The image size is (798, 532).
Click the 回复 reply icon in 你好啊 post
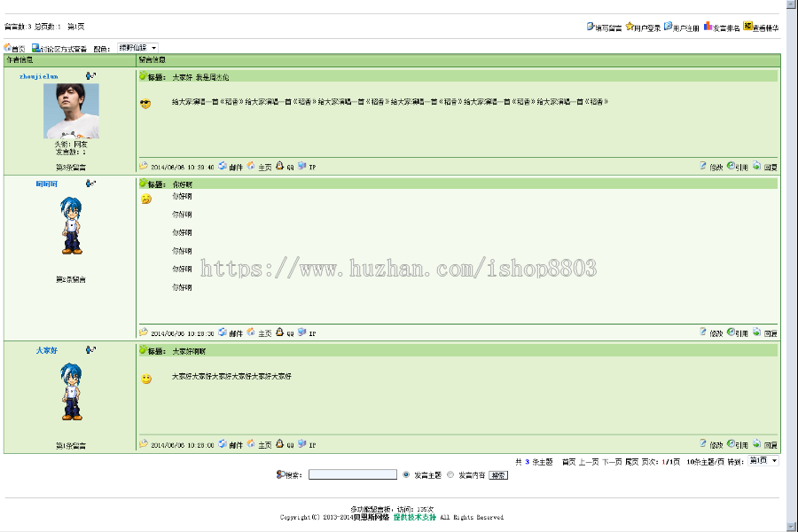pyautogui.click(x=757, y=332)
